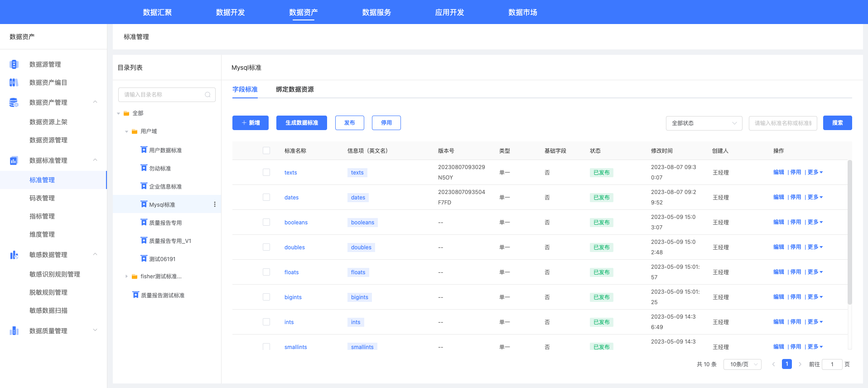Open the 应用开发 top menu
Viewport: 868px width, 388px height.
pos(449,12)
